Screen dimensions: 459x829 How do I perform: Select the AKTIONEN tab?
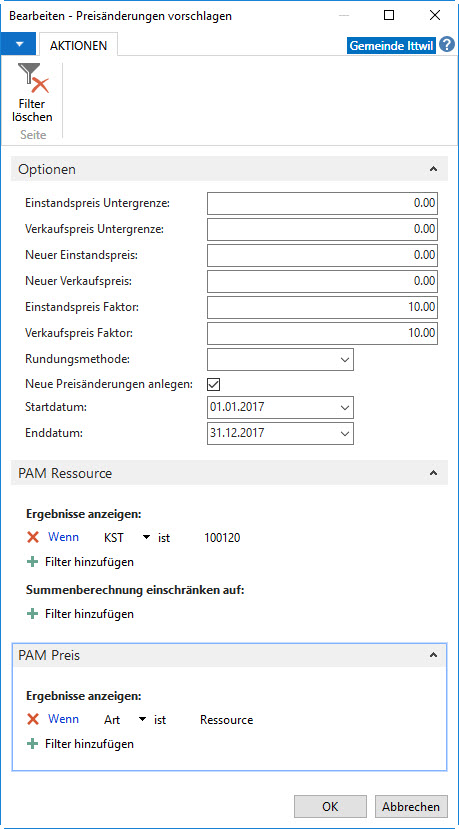click(x=78, y=45)
